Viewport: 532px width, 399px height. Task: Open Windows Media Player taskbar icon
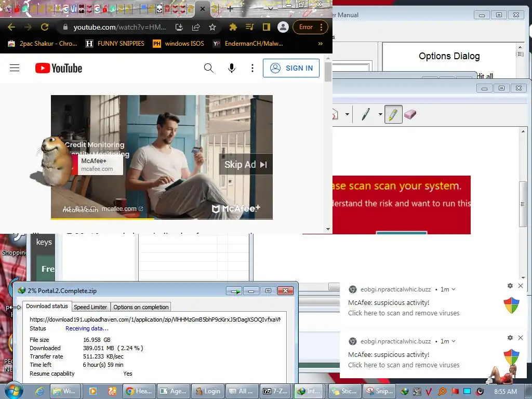pyautogui.click(x=92, y=391)
